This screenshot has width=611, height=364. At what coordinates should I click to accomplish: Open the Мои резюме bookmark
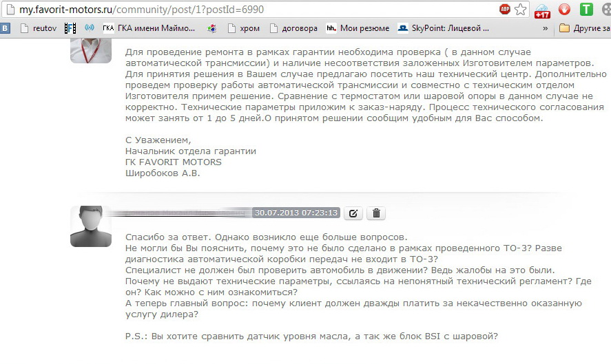point(358,28)
